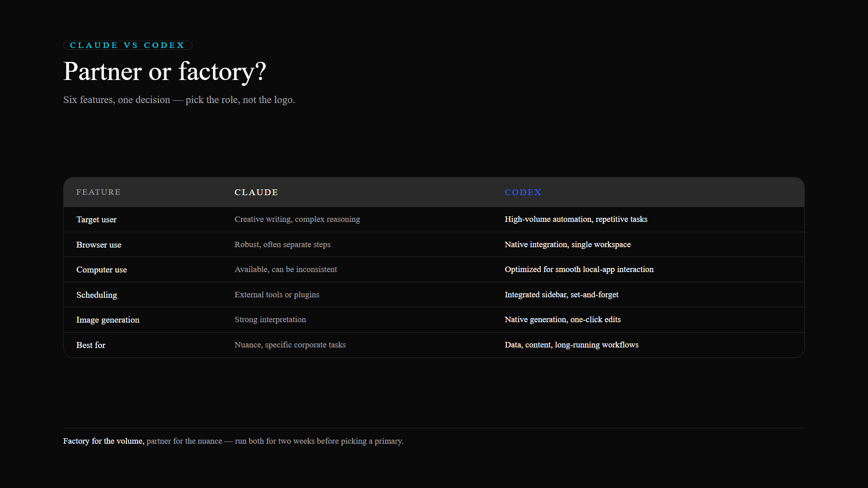Click the 'Computer use' row label
The width and height of the screenshot is (868, 488).
tap(102, 270)
